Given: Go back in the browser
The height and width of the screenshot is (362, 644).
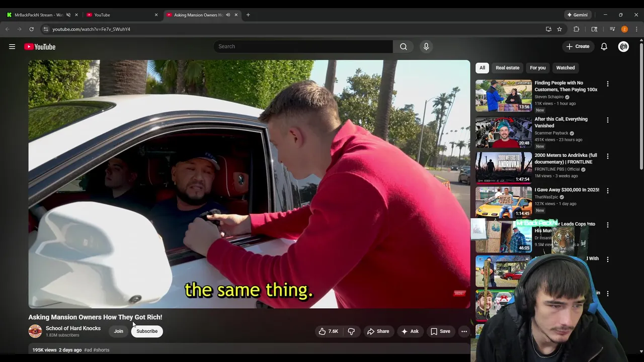Looking at the screenshot, I should tap(8, 29).
